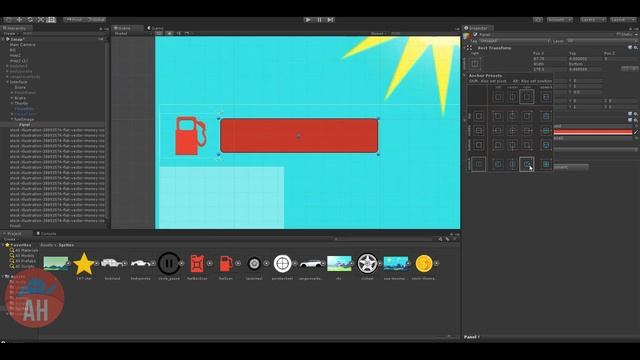Open the Rect Transform help book icon

(x=630, y=48)
